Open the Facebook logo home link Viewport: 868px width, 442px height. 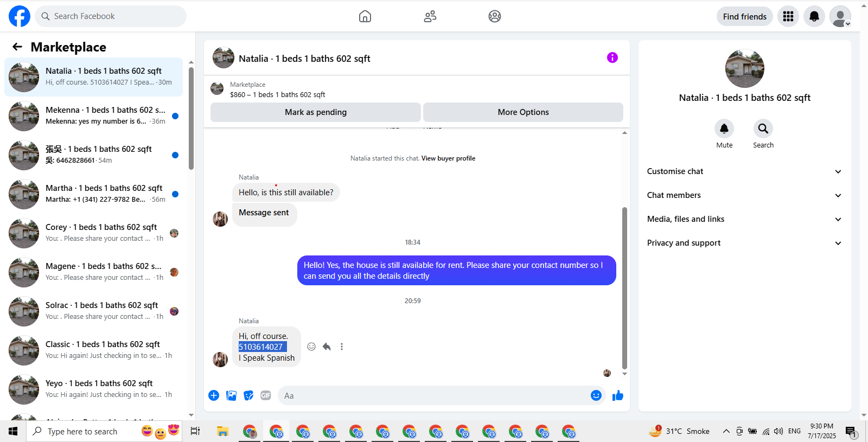tap(20, 16)
